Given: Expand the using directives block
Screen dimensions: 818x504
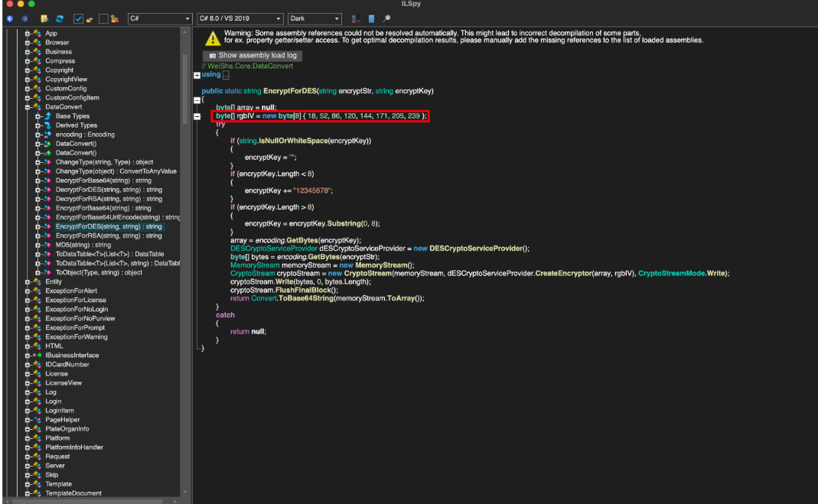Looking at the screenshot, I should 197,75.
